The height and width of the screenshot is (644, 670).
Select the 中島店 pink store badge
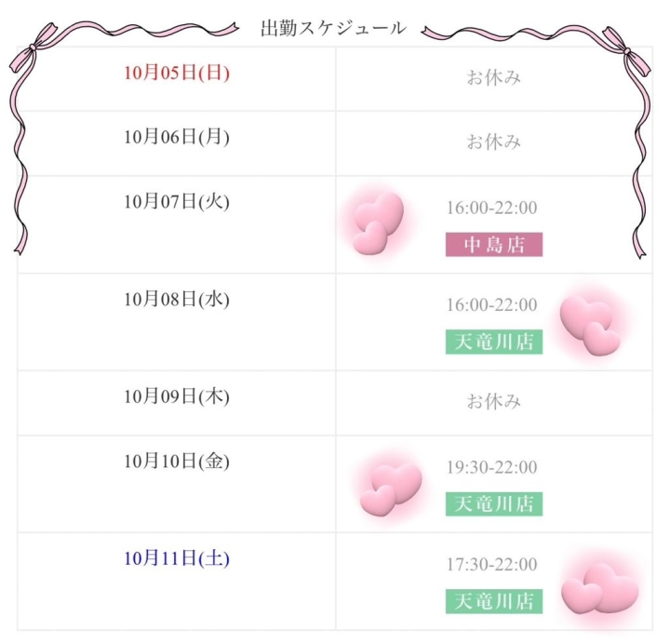[x=493, y=244]
